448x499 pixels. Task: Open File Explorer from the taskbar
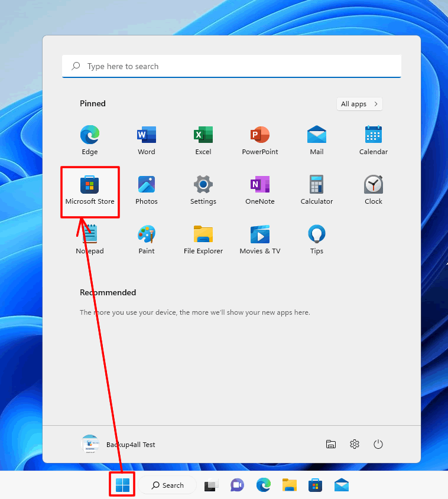point(290,485)
